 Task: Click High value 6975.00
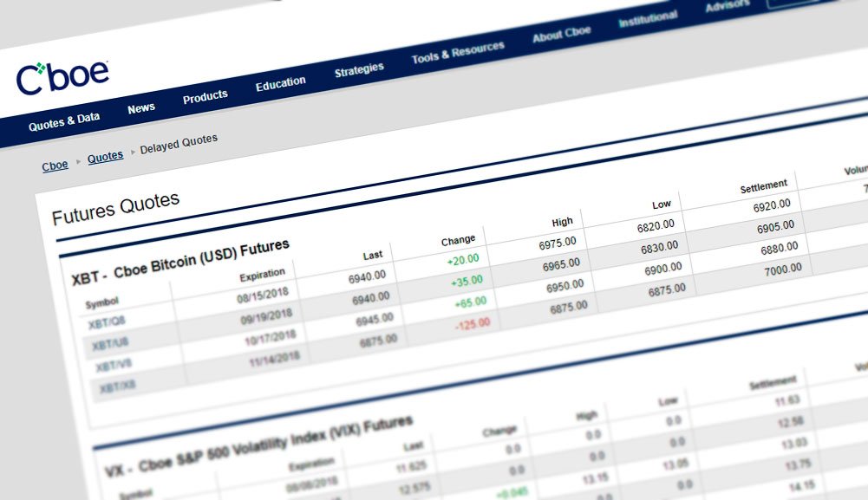tap(558, 244)
